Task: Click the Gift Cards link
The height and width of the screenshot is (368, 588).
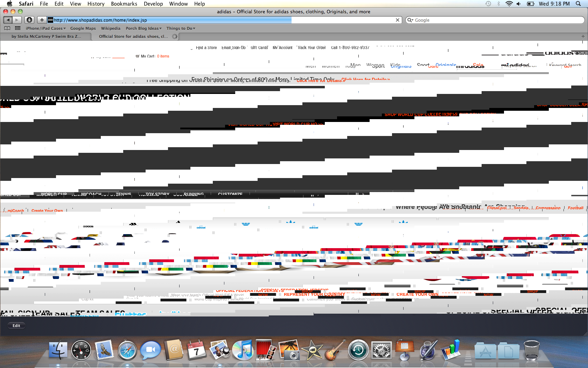Action: pyautogui.click(x=259, y=48)
